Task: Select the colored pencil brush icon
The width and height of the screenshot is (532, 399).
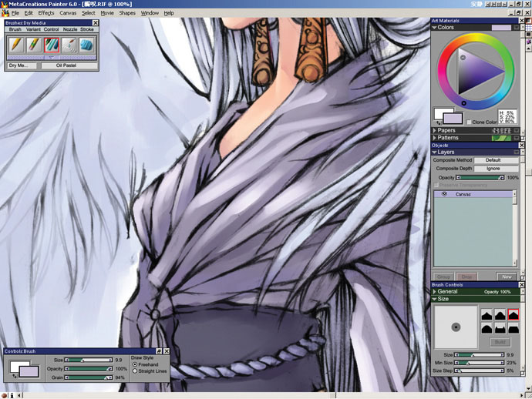Action: (x=34, y=45)
